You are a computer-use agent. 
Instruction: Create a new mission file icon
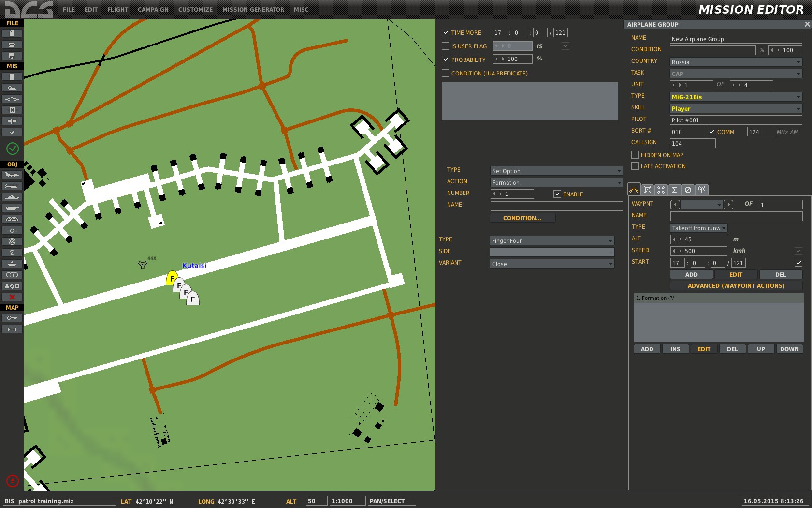point(12,33)
